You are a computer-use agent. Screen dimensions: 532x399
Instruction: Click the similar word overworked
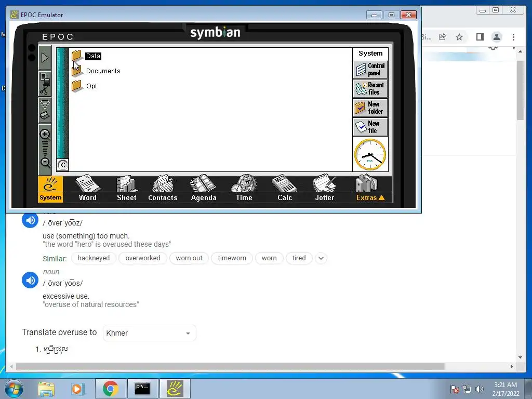pos(143,258)
